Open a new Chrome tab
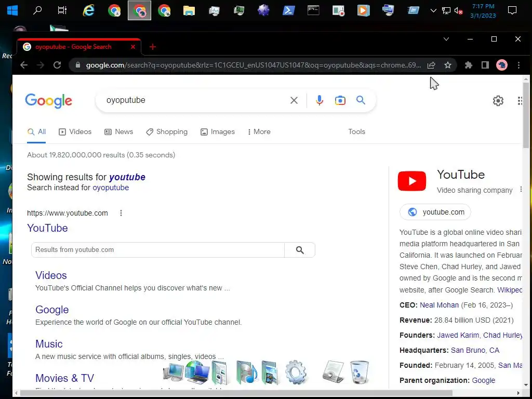The image size is (532, 399). coord(153,47)
